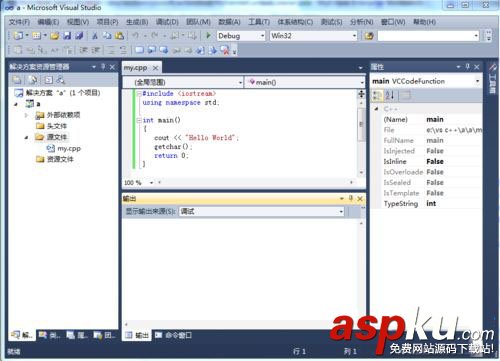Open the 工具(T) menu
This screenshot has height=361, width=500.
[259, 22]
